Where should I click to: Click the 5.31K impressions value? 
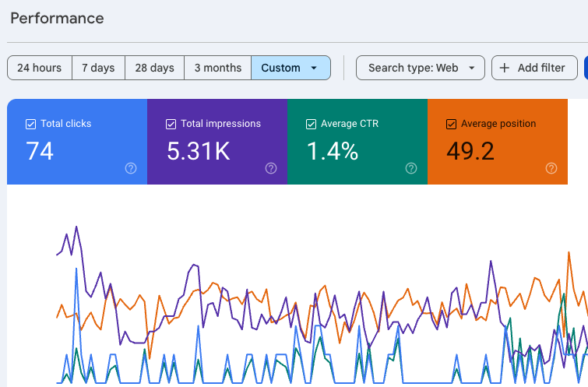[x=199, y=152]
